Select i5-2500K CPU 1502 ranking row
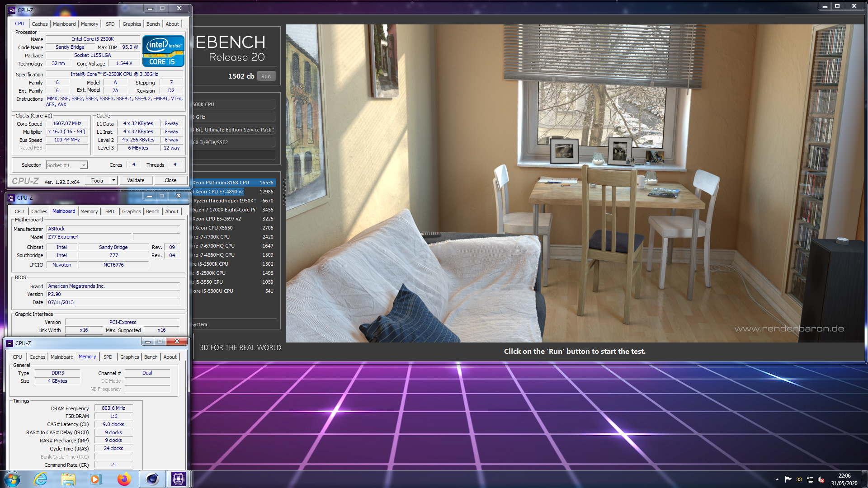This screenshot has width=868, height=488. click(234, 264)
